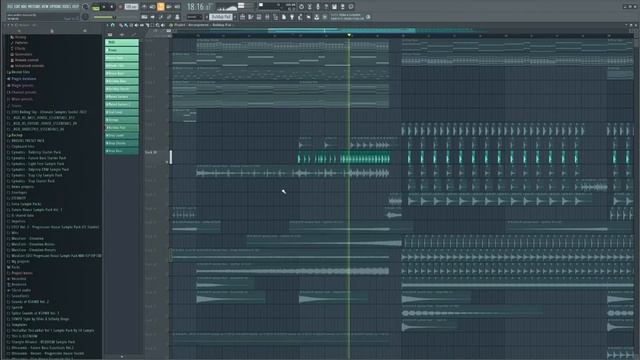
Task: Open My projects folder
Action: pos(20,262)
